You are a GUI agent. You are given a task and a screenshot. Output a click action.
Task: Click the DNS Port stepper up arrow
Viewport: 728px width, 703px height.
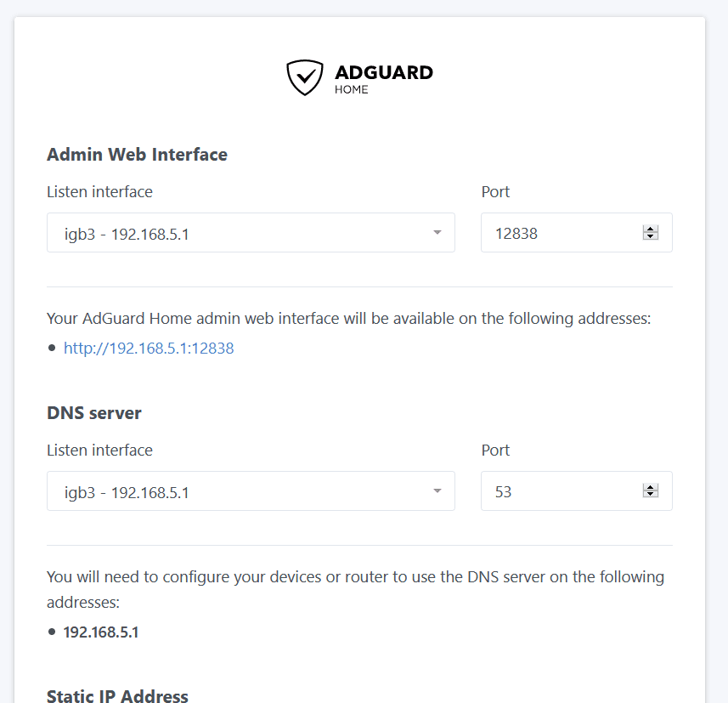pos(651,485)
